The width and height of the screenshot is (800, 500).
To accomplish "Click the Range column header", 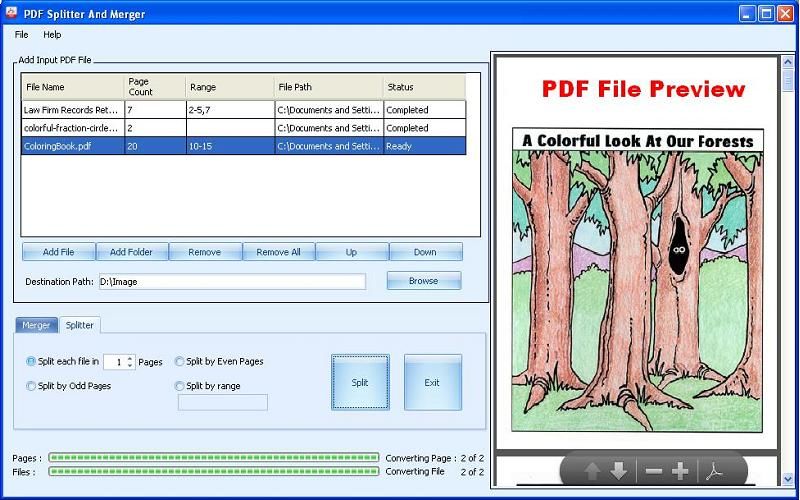I will 230,87.
